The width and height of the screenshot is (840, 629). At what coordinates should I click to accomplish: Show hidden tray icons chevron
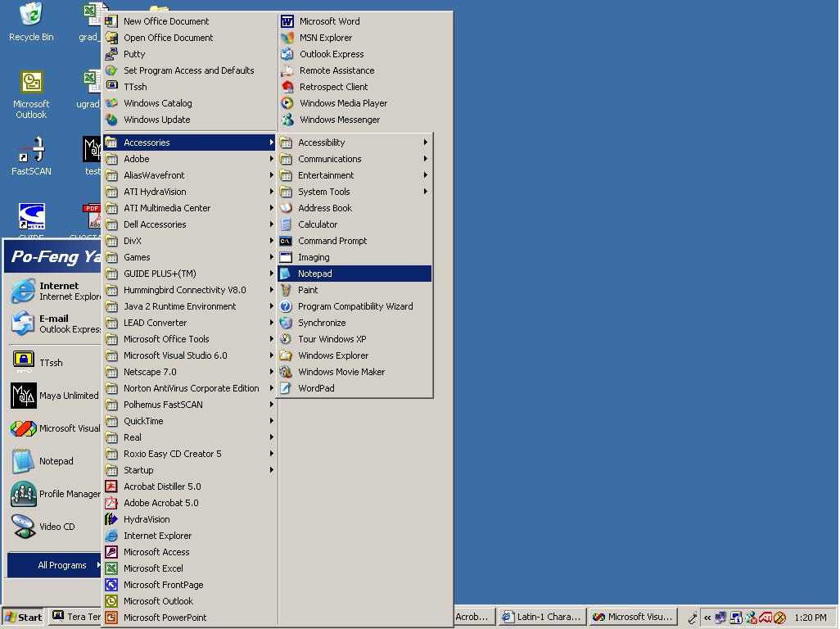(707, 618)
